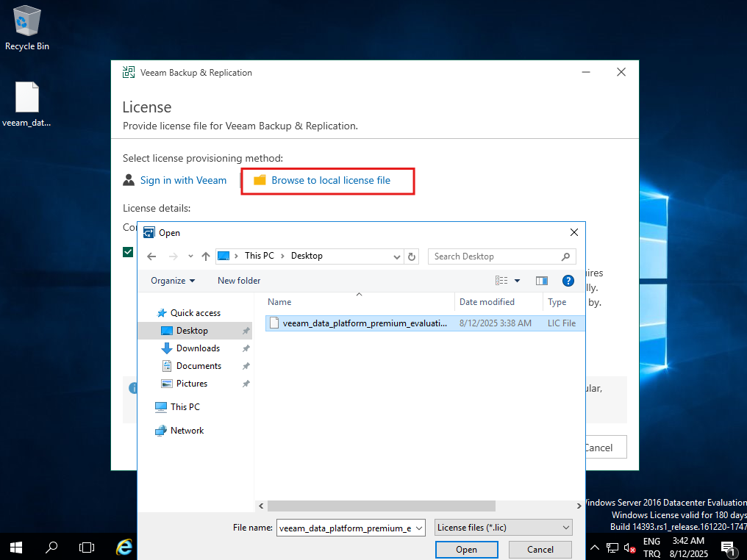Viewport: 747px width, 560px height.
Task: Open Pictures in the navigation pane
Action: pos(191,384)
